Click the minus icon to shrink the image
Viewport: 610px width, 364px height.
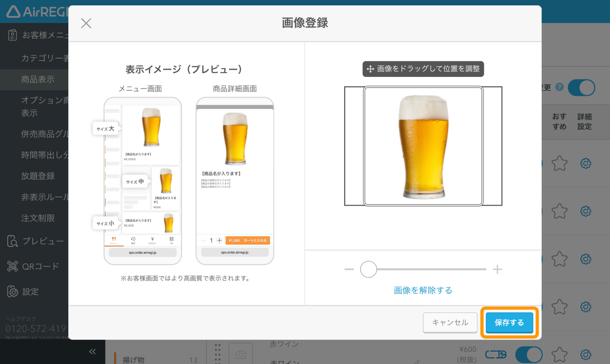[x=348, y=269]
